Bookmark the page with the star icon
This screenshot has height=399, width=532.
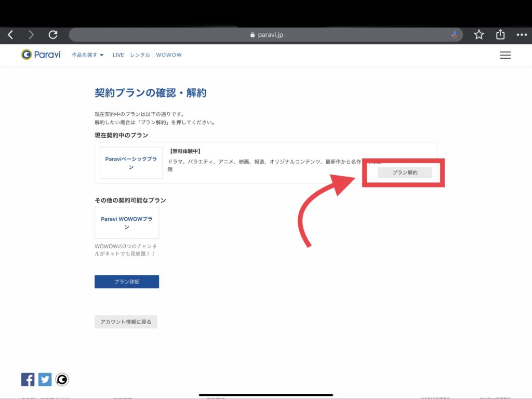(478, 35)
